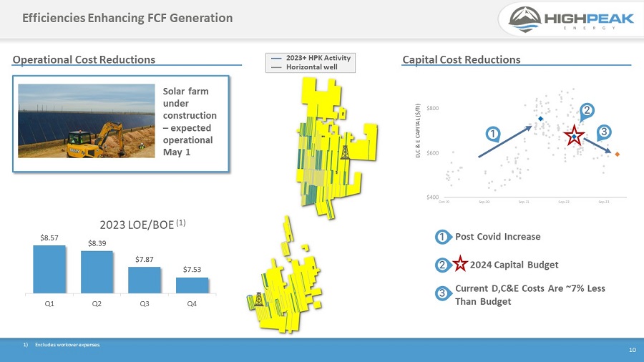Click legend number 1 beside Post Covid Increase
The image size is (644, 362).
click(x=443, y=237)
